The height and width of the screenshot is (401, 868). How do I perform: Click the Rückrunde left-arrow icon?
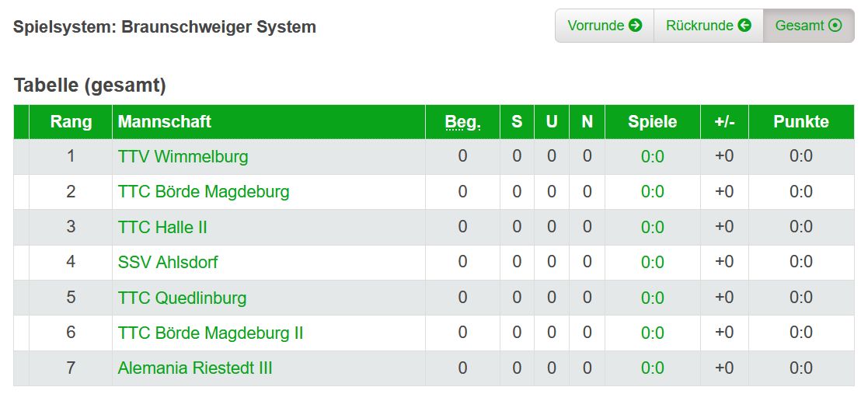click(x=744, y=26)
